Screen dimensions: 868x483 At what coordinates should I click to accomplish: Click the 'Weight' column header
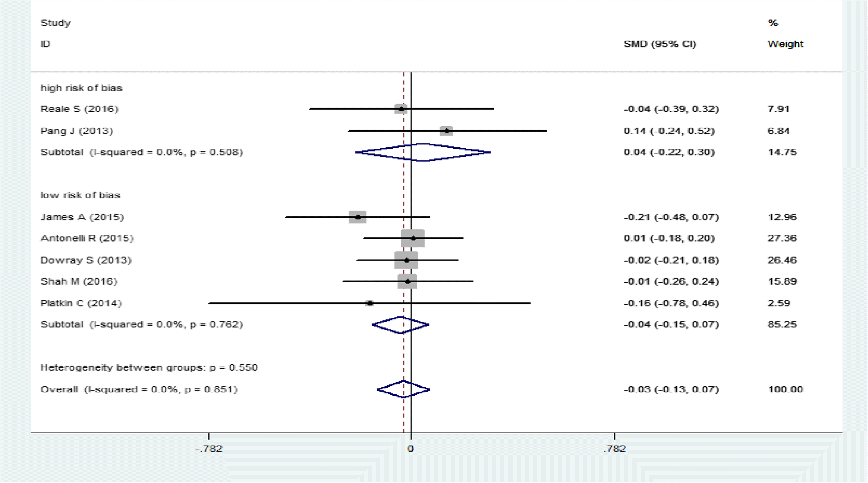click(x=785, y=44)
